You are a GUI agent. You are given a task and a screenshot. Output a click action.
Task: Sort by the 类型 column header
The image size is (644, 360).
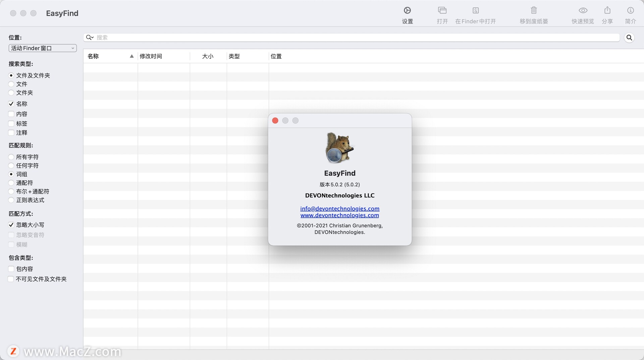point(248,56)
